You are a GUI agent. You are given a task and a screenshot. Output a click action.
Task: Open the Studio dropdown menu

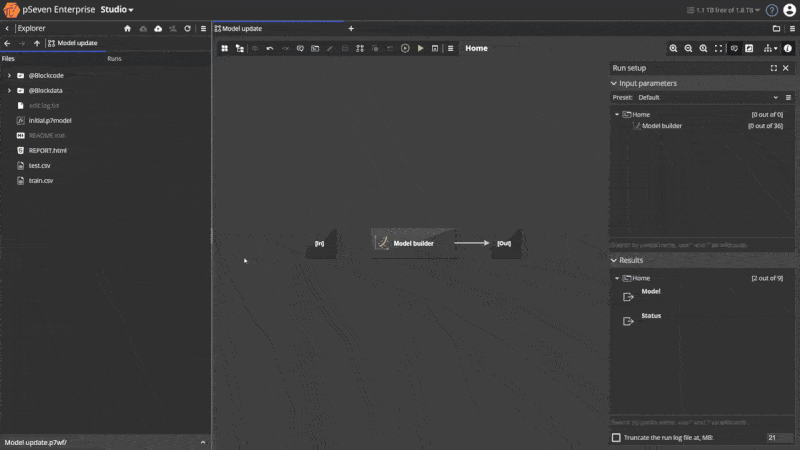(x=116, y=9)
